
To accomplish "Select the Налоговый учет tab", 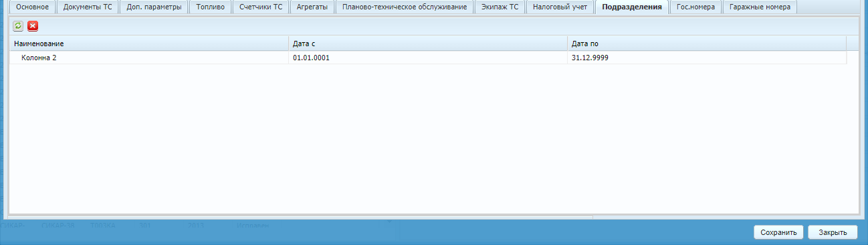I will click(x=560, y=7).
